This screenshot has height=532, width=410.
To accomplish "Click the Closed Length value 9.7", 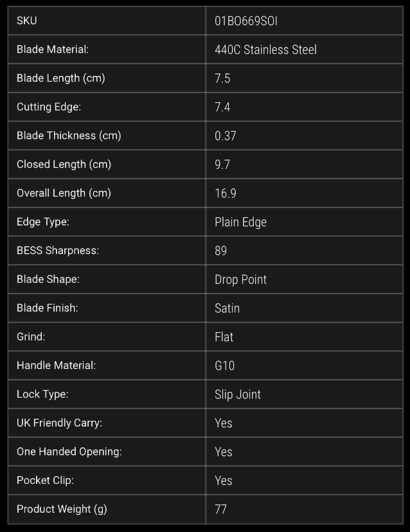I will click(222, 164).
